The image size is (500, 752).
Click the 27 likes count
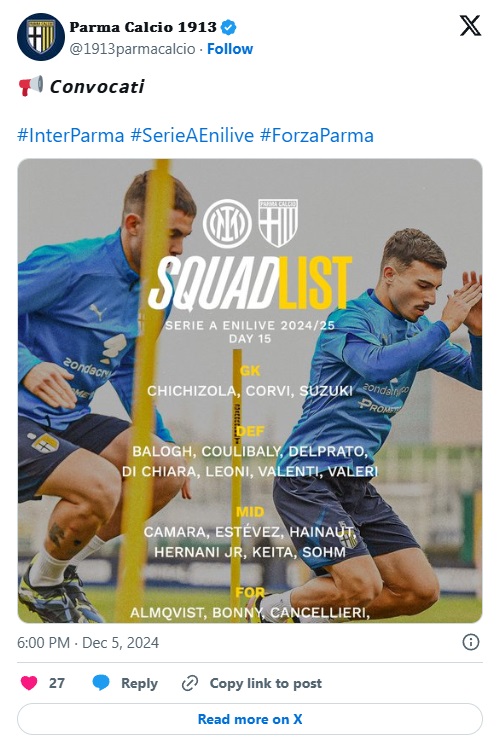tap(57, 683)
